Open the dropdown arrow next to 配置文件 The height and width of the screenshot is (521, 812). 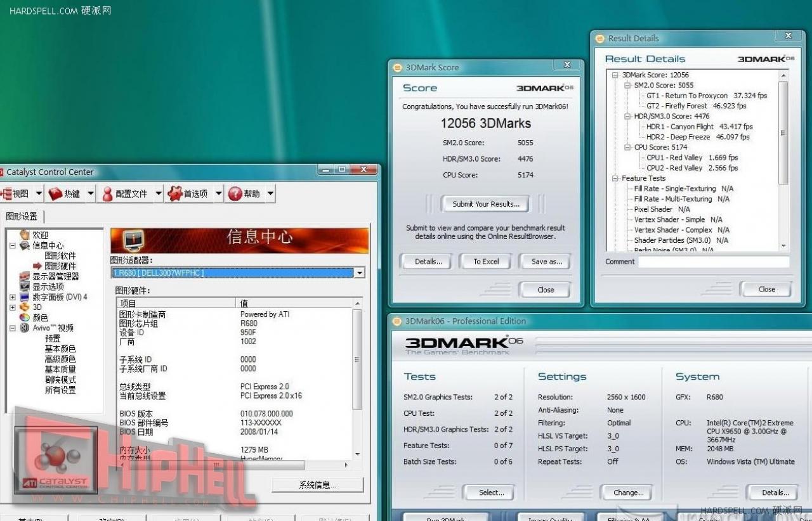(158, 194)
